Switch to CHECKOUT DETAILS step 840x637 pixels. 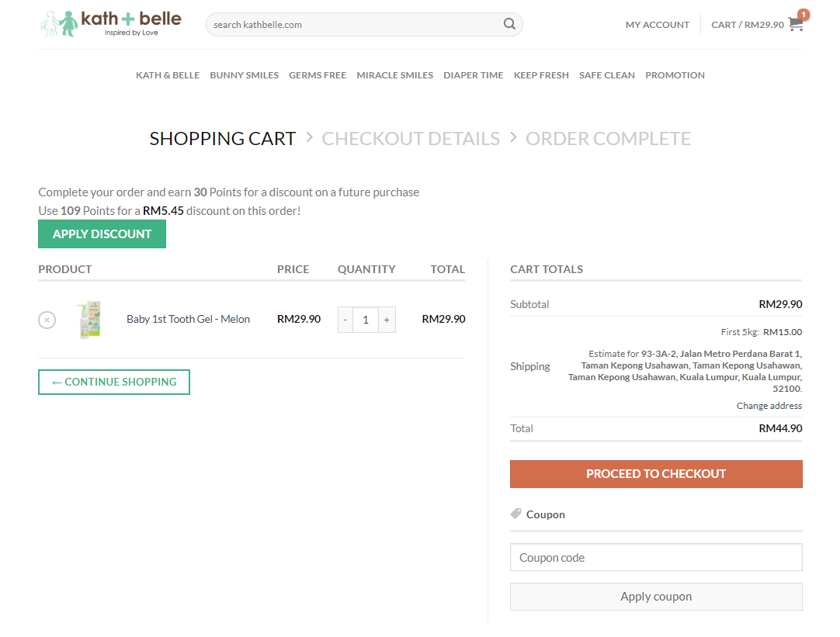(411, 137)
